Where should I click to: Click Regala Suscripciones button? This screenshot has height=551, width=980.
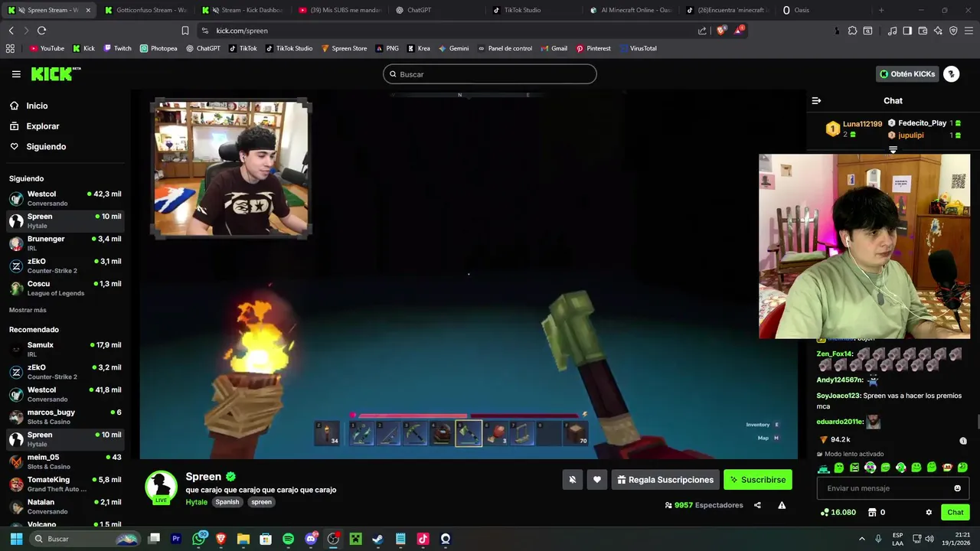665,480
